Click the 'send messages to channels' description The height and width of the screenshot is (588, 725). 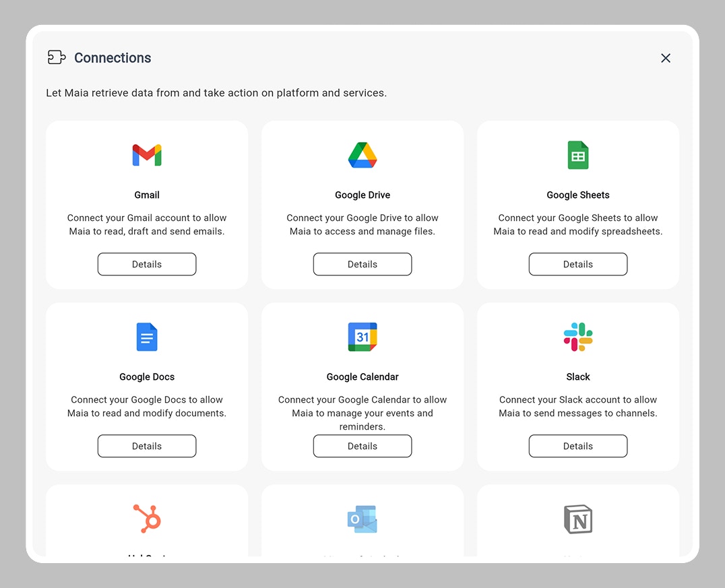(578, 406)
